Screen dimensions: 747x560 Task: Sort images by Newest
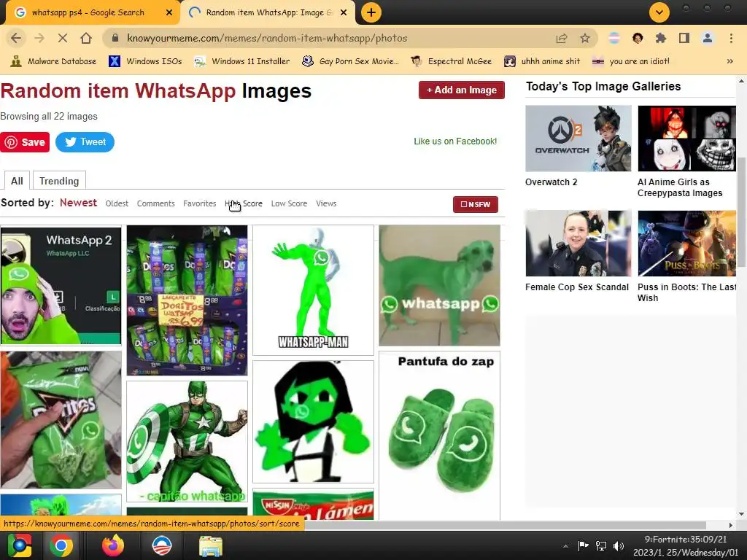(x=78, y=203)
